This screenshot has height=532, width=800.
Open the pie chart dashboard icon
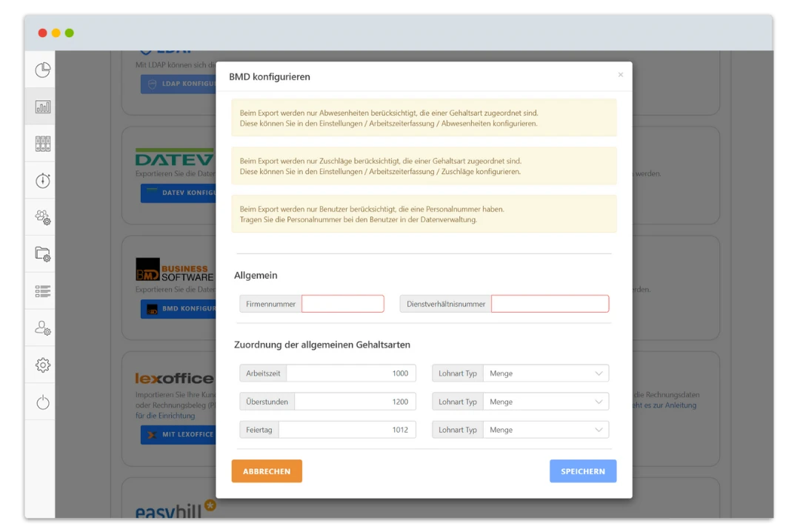point(43,70)
